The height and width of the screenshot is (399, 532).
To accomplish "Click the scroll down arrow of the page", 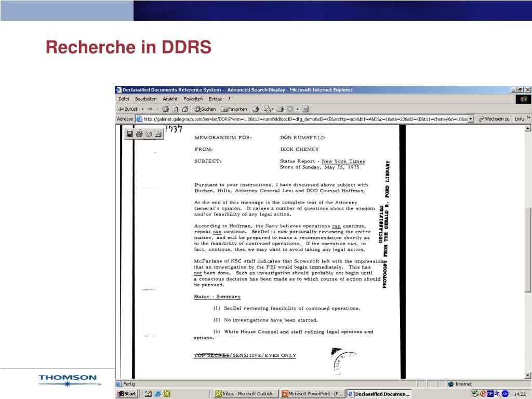I will [528, 375].
